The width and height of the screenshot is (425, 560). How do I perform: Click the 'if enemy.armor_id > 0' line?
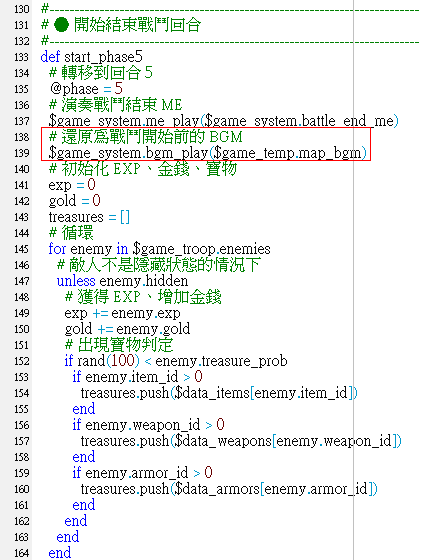click(x=142, y=473)
